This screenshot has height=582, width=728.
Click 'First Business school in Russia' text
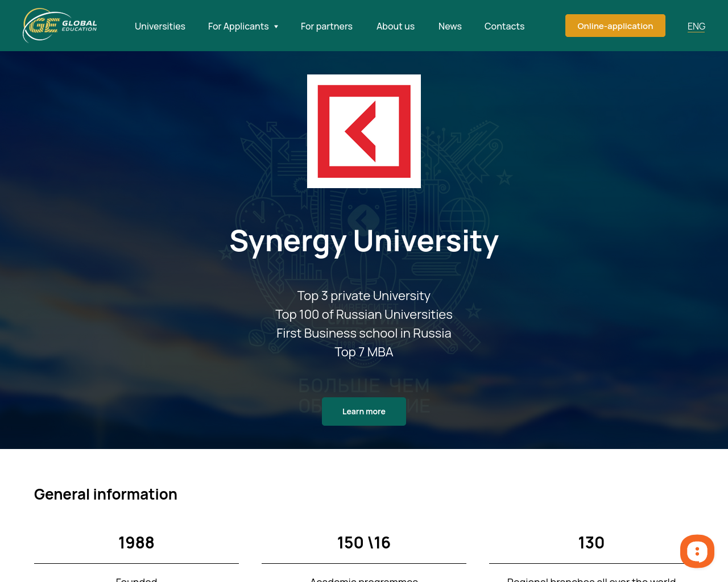[364, 333]
